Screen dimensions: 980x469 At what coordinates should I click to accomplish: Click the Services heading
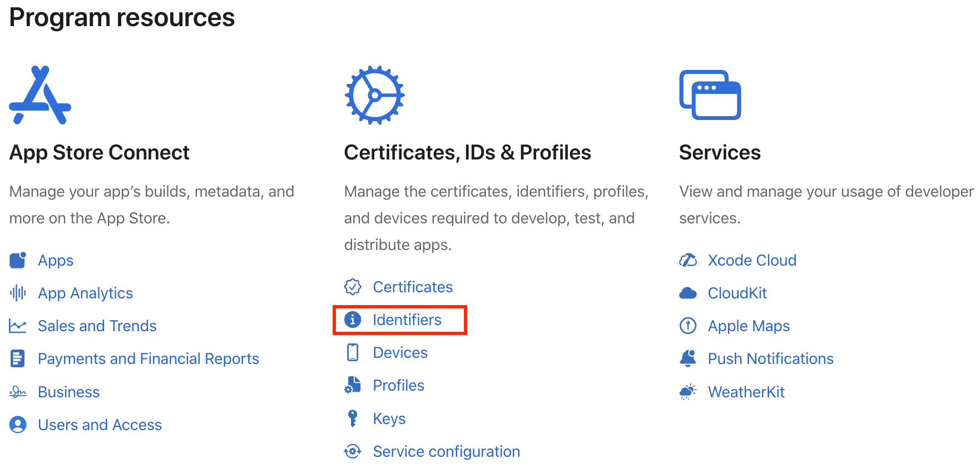click(x=720, y=152)
